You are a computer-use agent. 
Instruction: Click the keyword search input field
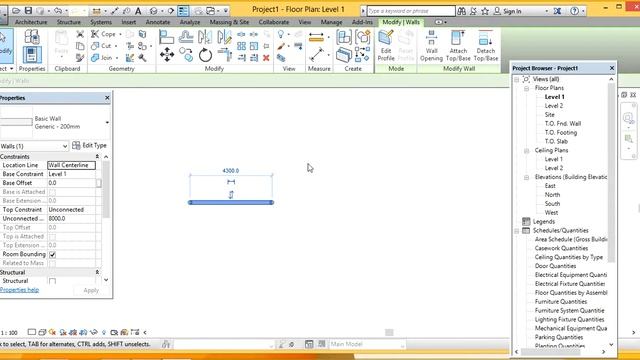point(411,11)
